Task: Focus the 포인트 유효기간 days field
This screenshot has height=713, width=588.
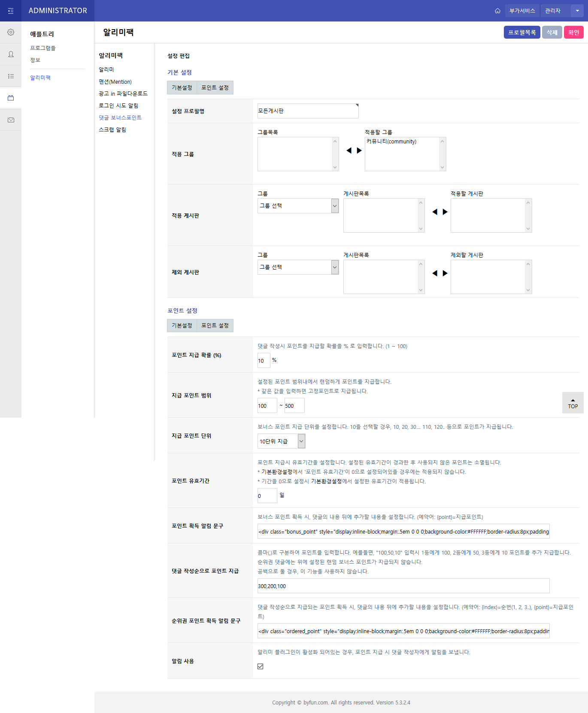Action: coord(267,496)
